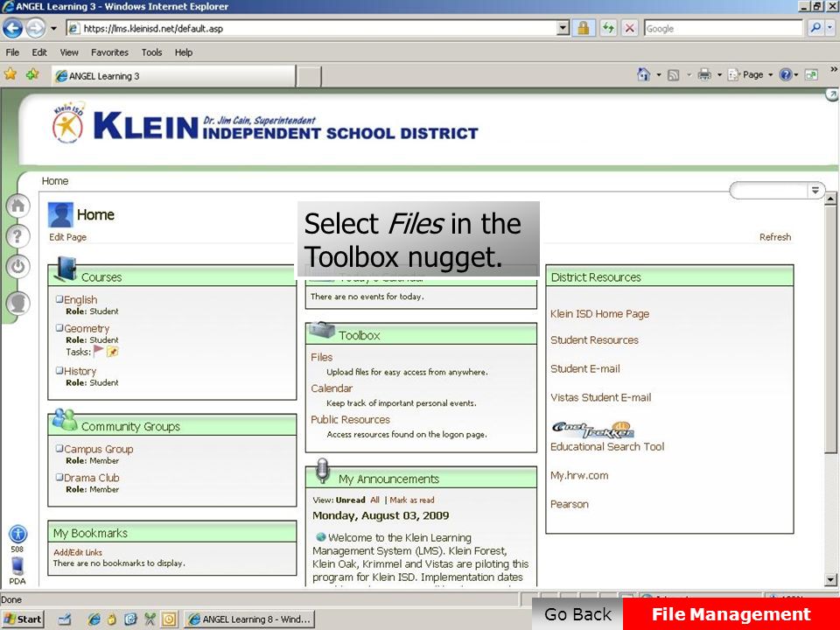Select the ANGEL Learning 3 browser tab
This screenshot has height=630, width=840.
[173, 76]
